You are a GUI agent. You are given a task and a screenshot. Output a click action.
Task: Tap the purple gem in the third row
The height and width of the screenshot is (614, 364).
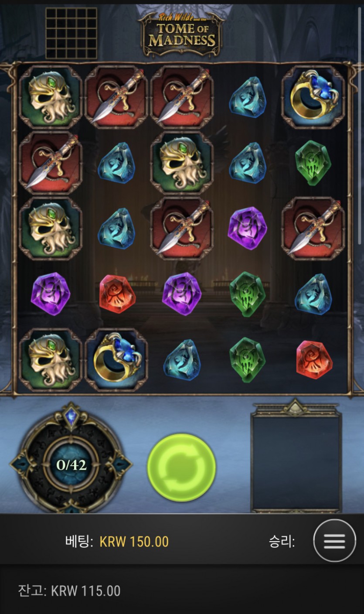point(247,228)
